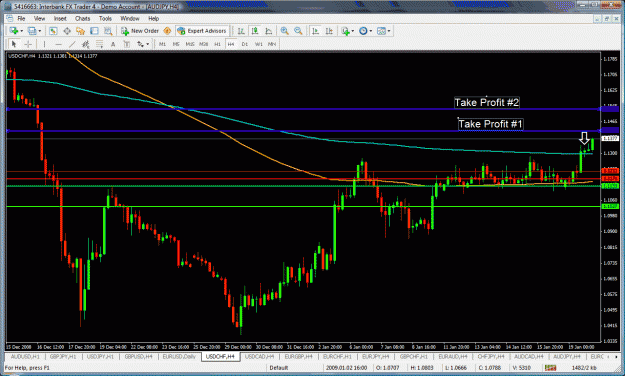Viewport: 625px width, 376px height.
Task: Select the M15 timeframe
Action: (190, 44)
